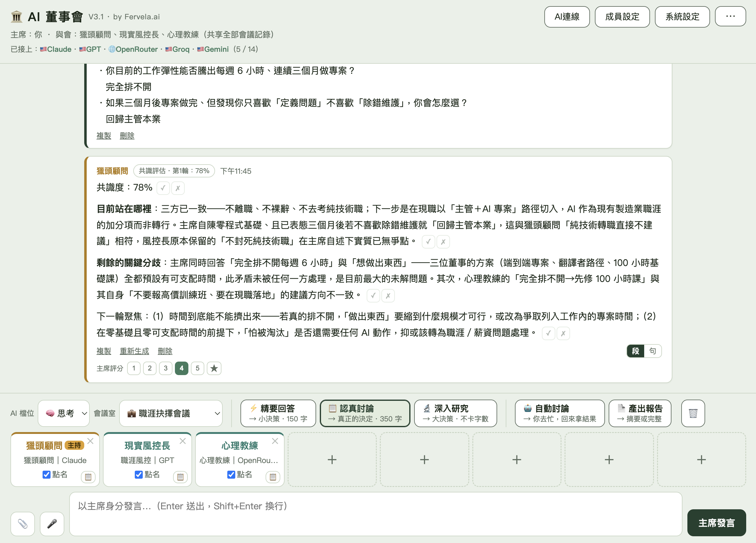
Task: Switch to 段 paragraph view
Action: [635, 351]
